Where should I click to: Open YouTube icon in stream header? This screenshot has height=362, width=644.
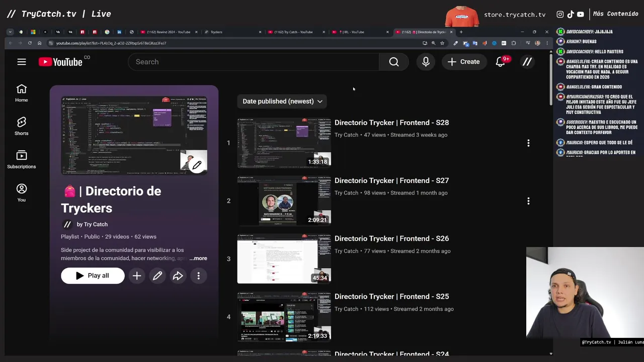point(581,15)
